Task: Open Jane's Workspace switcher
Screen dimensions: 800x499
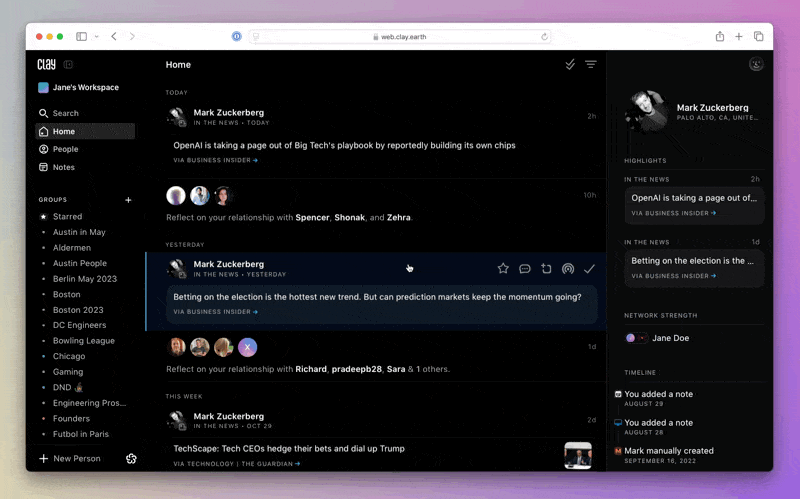Action: pos(78,88)
